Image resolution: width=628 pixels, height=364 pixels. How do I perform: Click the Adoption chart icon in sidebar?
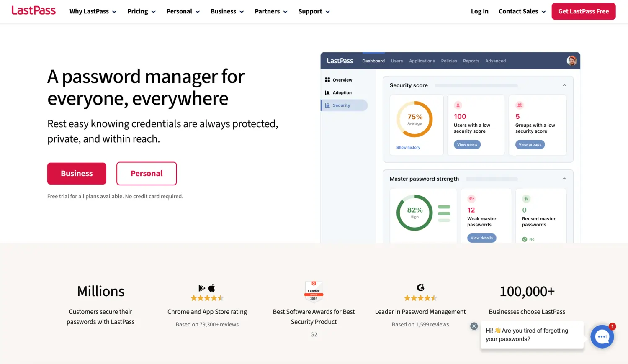point(327,92)
